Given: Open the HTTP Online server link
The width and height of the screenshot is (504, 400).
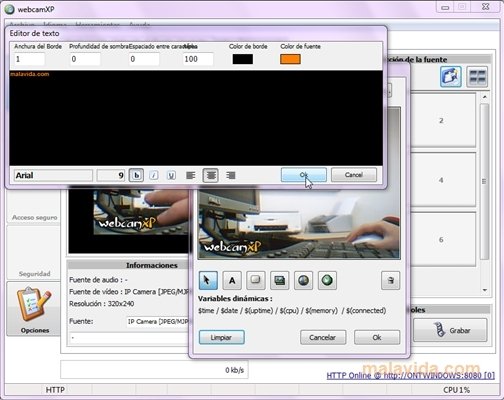Looking at the screenshot, I should [410, 376].
